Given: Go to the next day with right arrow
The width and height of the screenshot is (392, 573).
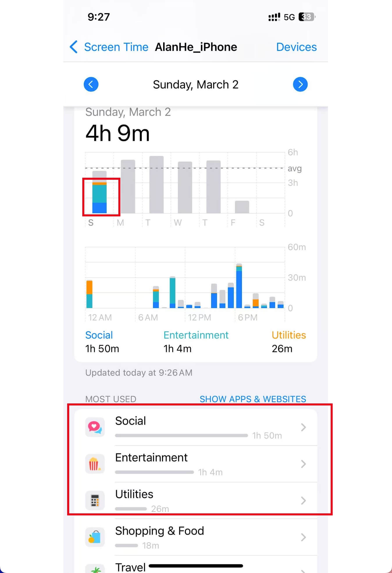Looking at the screenshot, I should pyautogui.click(x=300, y=84).
